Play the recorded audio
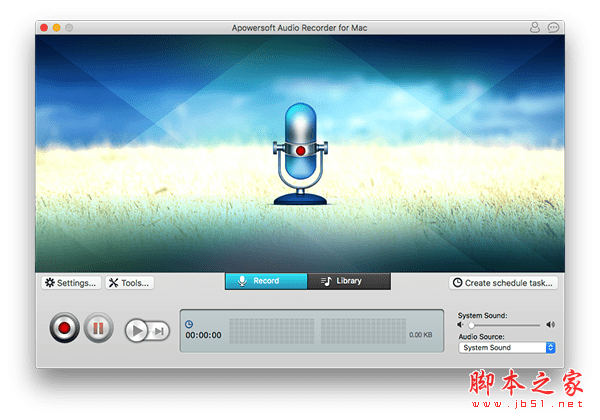 coord(136,330)
